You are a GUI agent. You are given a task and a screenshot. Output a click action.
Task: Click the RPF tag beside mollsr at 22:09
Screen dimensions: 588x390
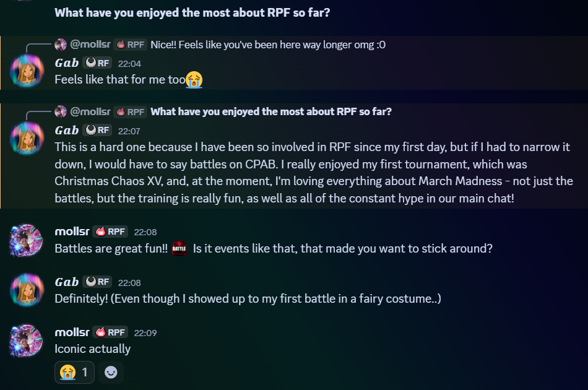click(111, 332)
